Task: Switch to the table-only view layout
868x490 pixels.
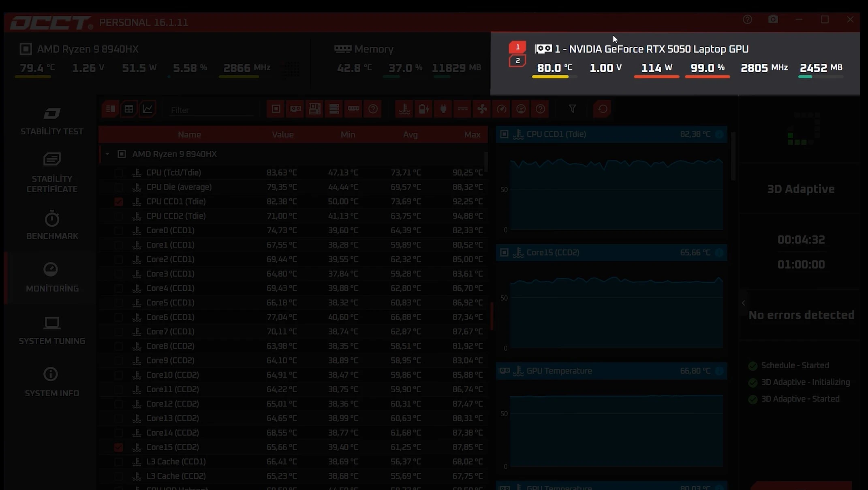Action: [129, 109]
